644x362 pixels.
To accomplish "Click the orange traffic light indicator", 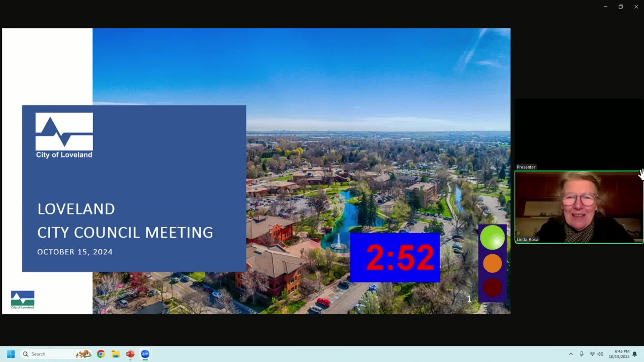I will [x=492, y=263].
